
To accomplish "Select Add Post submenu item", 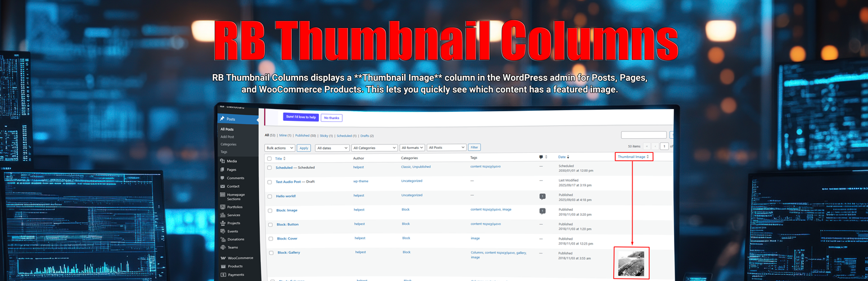I will pos(228,137).
